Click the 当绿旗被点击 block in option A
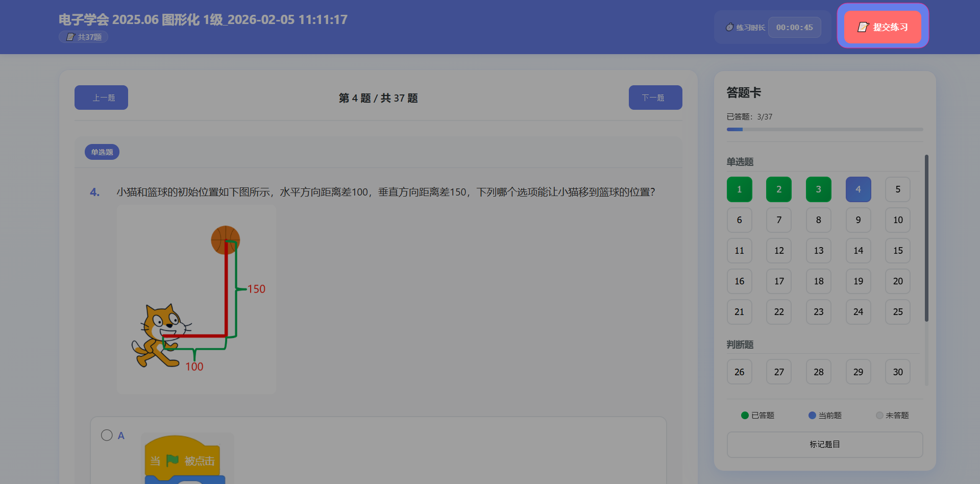The height and width of the screenshot is (484, 980). (x=183, y=458)
